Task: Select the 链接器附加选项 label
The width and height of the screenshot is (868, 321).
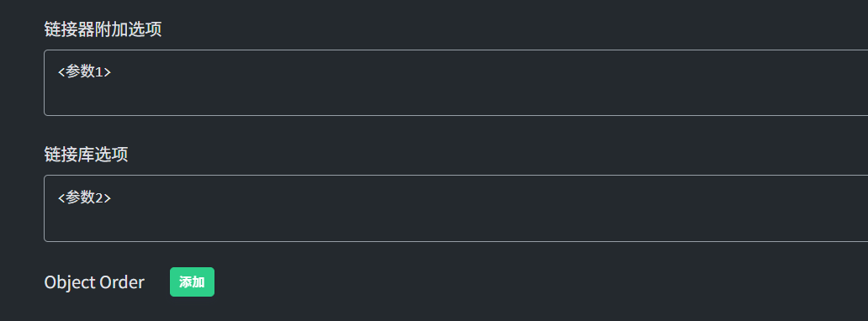Action: pos(103,29)
